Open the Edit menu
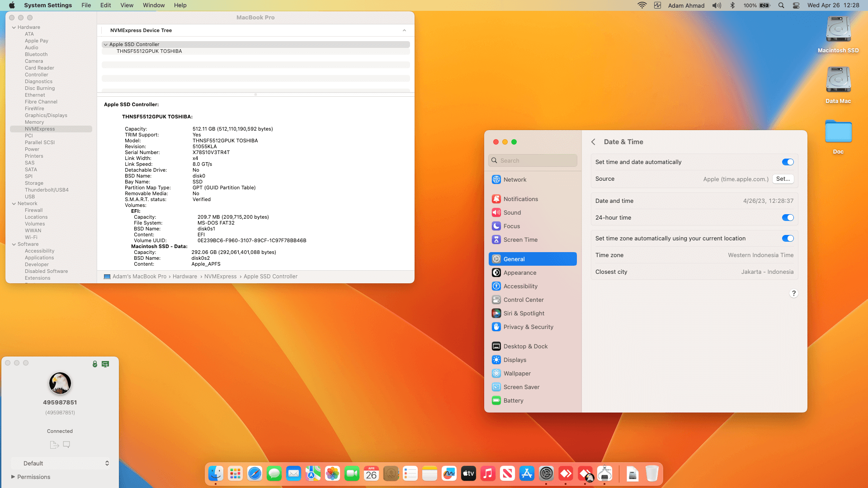The image size is (868, 488). point(106,5)
